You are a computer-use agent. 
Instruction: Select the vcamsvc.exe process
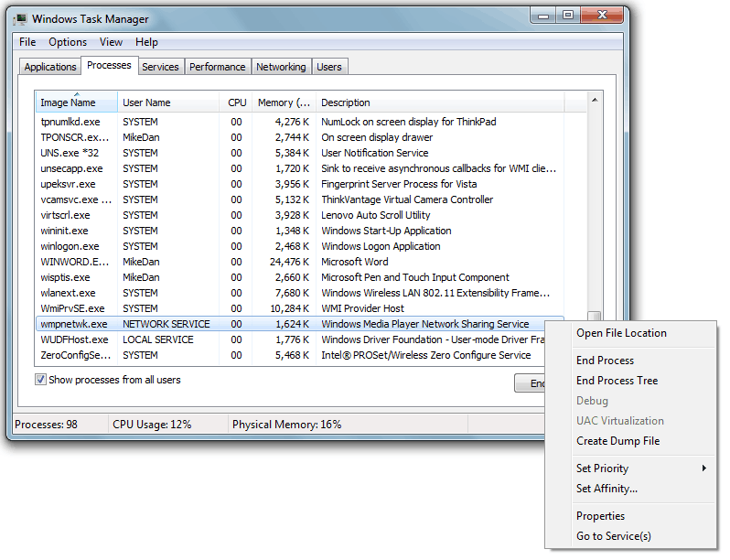click(x=299, y=199)
